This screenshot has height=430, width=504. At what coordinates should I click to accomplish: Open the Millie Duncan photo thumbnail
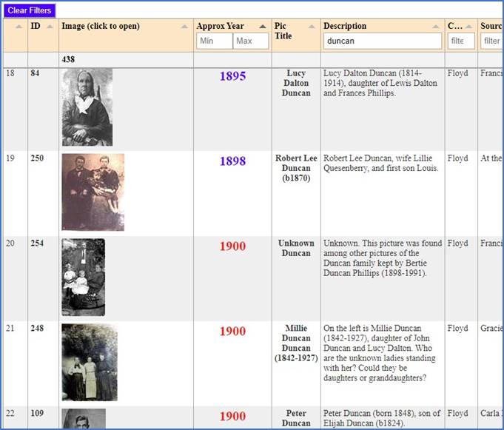(90, 362)
